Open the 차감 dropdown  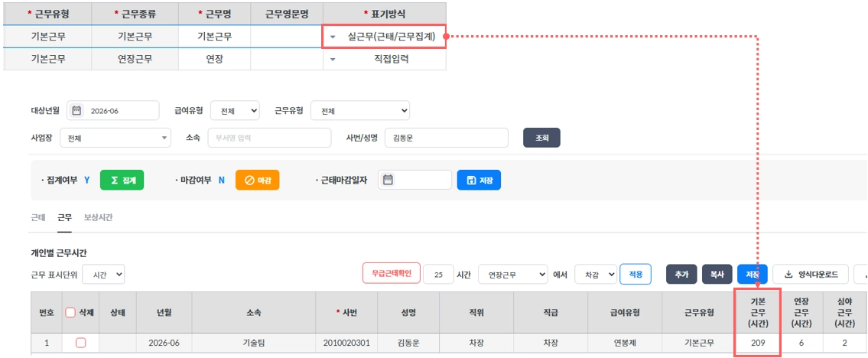[x=596, y=275]
